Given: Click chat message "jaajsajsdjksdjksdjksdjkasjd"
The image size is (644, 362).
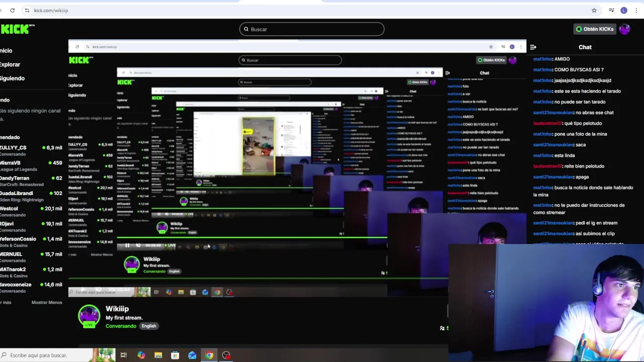Looking at the screenshot, I should (x=583, y=80).
